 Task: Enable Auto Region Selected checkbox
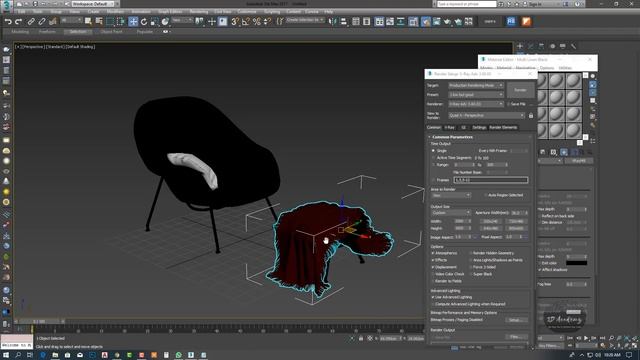(485, 195)
